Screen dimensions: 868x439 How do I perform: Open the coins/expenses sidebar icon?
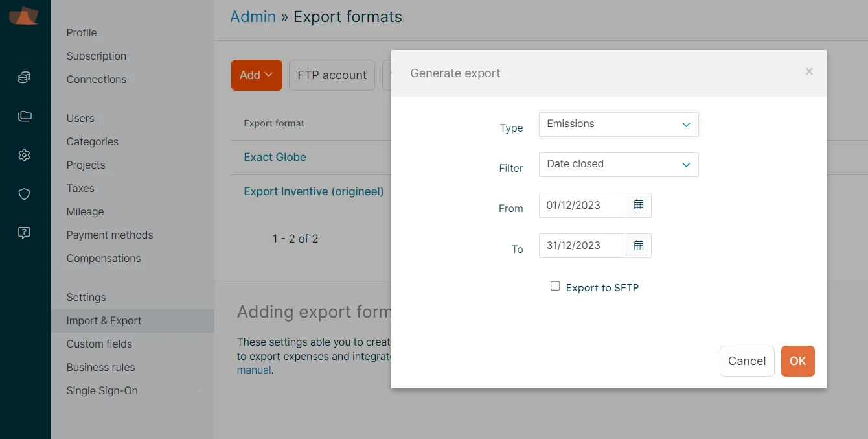point(25,78)
